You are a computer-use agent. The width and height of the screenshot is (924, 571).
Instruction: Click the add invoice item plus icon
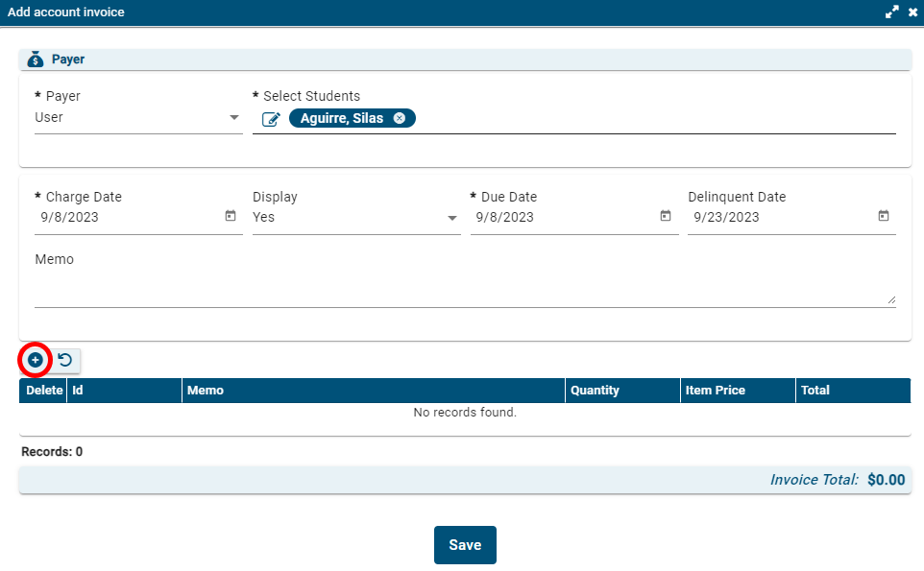(36, 360)
